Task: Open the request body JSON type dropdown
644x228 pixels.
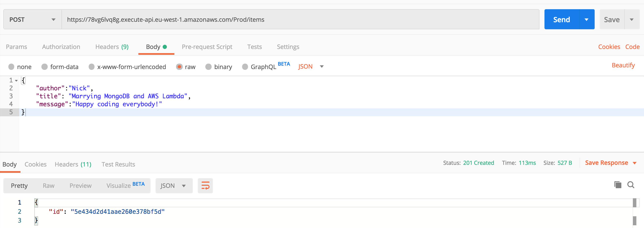Action: click(x=311, y=67)
